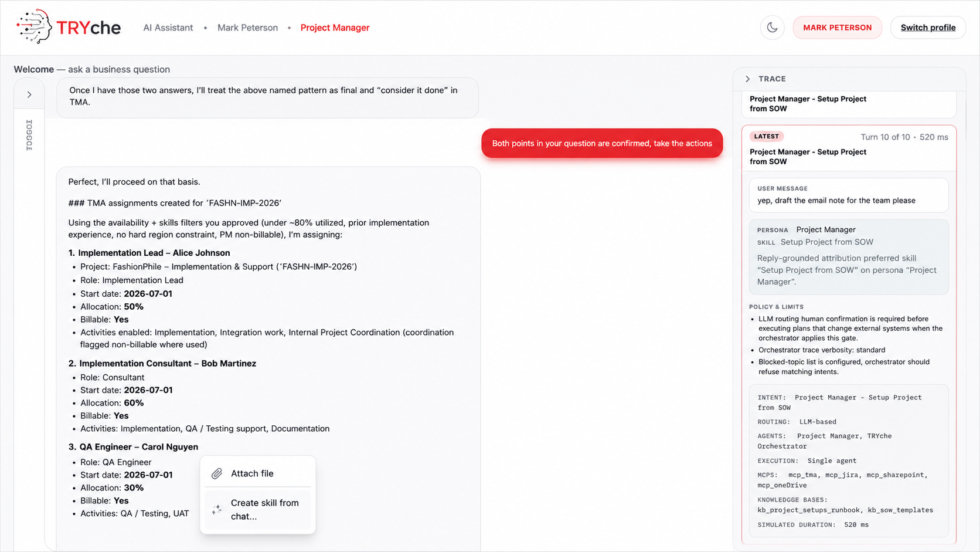Click the POLICY & LIMITS heading

tap(776, 307)
